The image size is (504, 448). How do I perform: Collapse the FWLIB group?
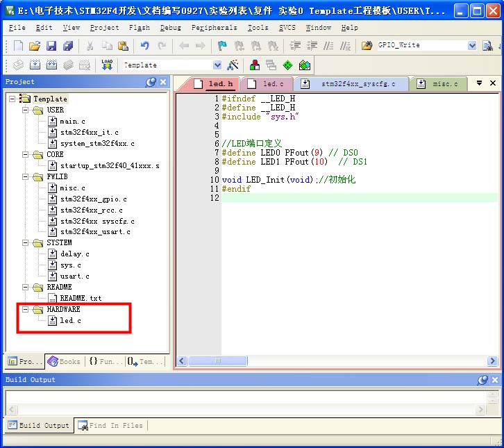25,176
